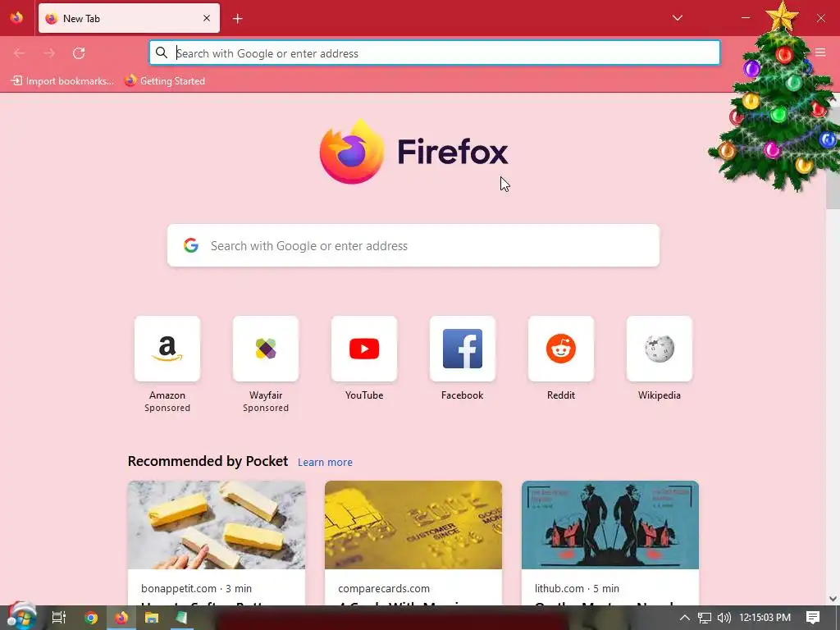Click the Firefox taskbar icon
Image resolution: width=840 pixels, height=630 pixels.
click(121, 618)
